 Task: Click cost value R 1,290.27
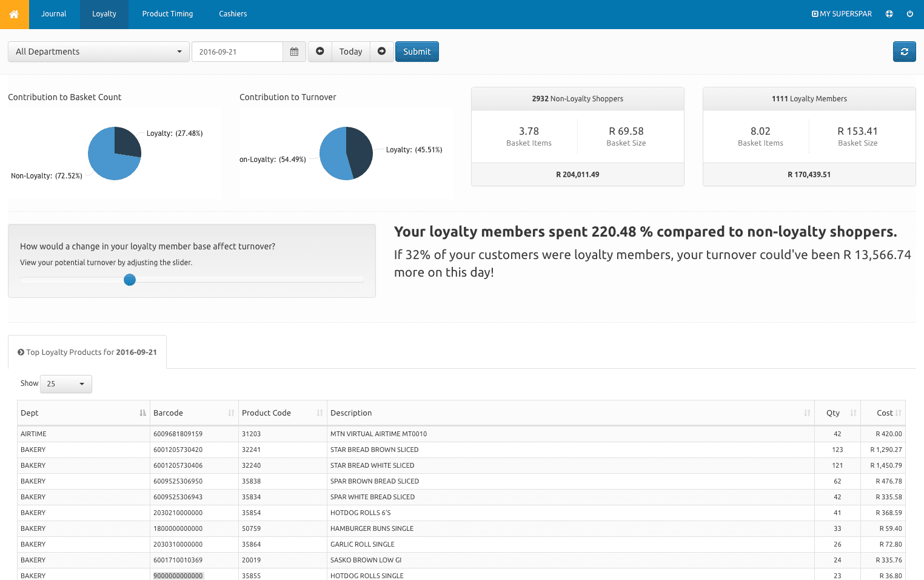[886, 450]
